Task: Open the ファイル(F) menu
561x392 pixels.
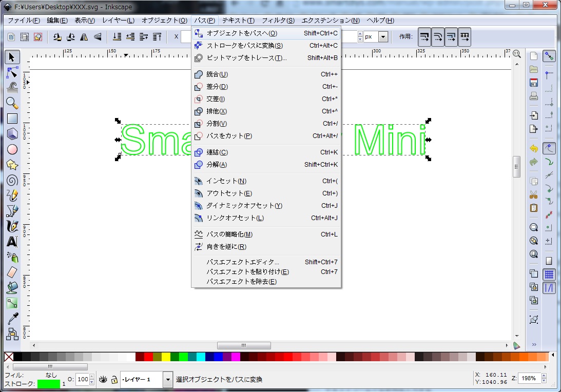Action: click(x=24, y=21)
